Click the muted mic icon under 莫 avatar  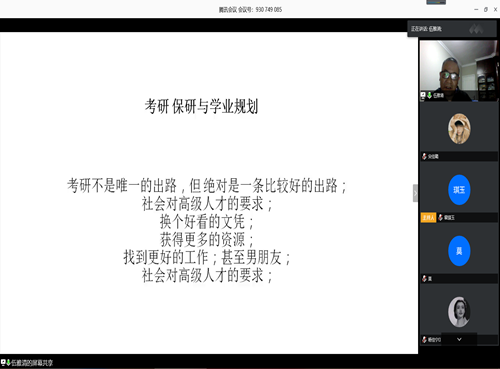pos(424,279)
